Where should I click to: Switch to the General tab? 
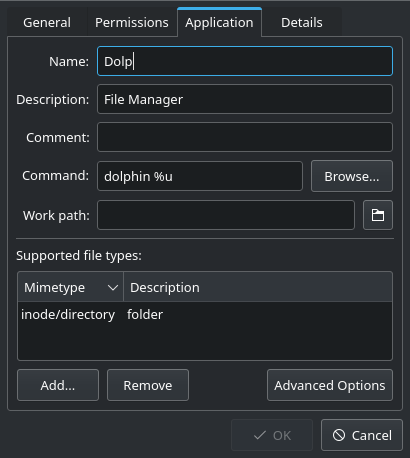click(47, 23)
